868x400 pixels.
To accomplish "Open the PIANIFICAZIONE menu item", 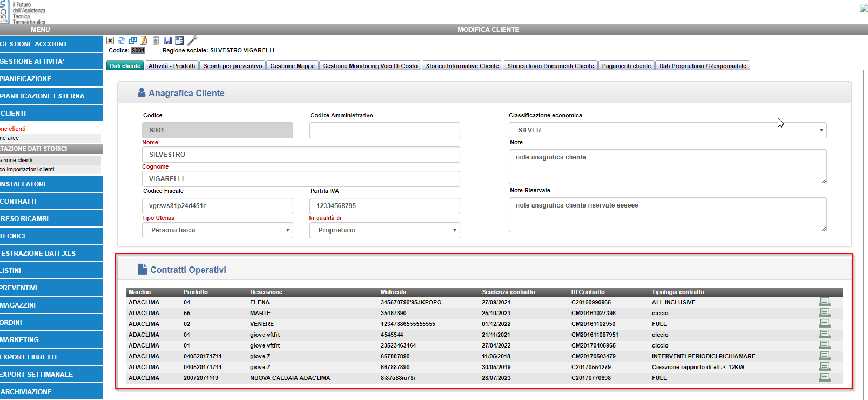I will pyautogui.click(x=51, y=79).
